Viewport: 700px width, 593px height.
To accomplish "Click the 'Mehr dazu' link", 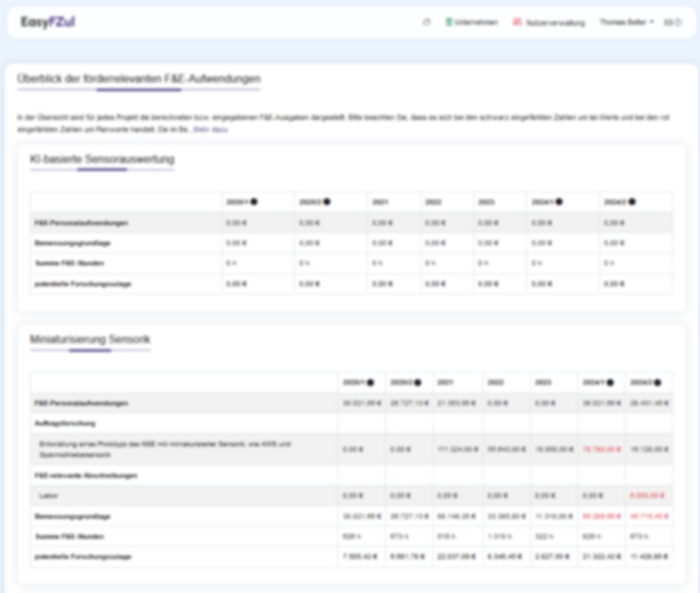I will coord(210,129).
